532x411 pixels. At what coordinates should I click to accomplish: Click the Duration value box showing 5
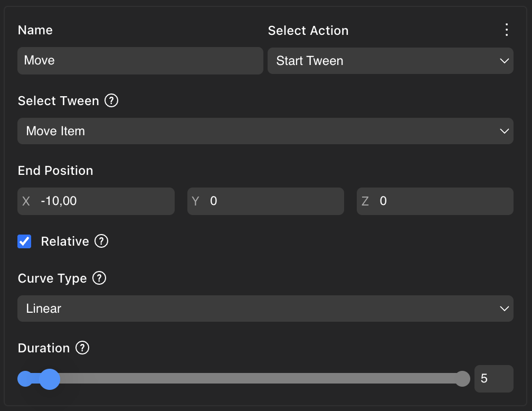pos(493,379)
